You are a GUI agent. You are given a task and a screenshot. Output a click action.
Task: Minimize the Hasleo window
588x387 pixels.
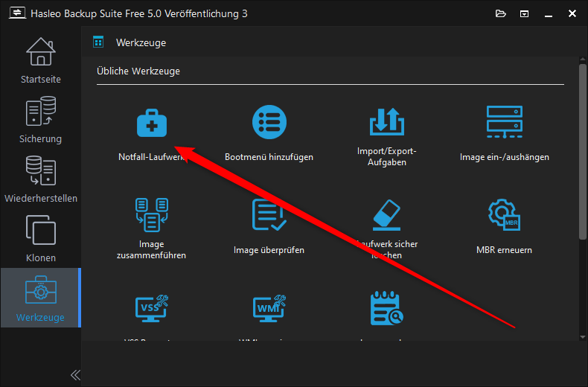[x=549, y=14]
